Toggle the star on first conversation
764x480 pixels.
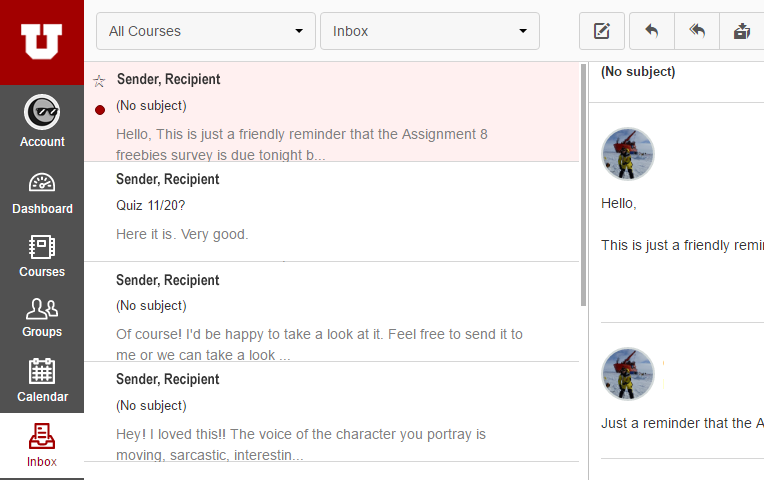click(99, 81)
